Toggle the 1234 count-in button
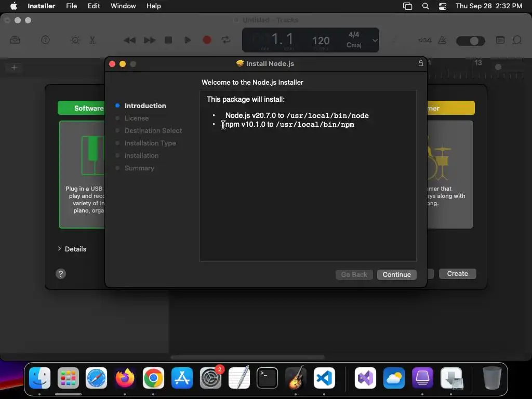The height and width of the screenshot is (399, 532). coord(424,41)
